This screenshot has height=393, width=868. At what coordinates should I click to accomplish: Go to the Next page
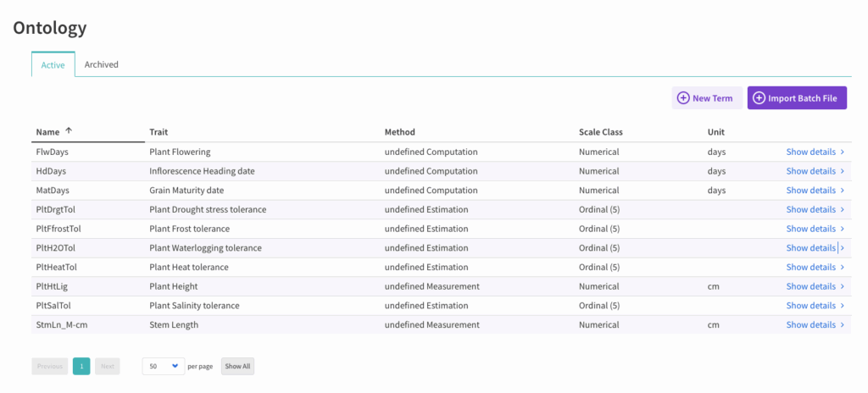tap(107, 366)
